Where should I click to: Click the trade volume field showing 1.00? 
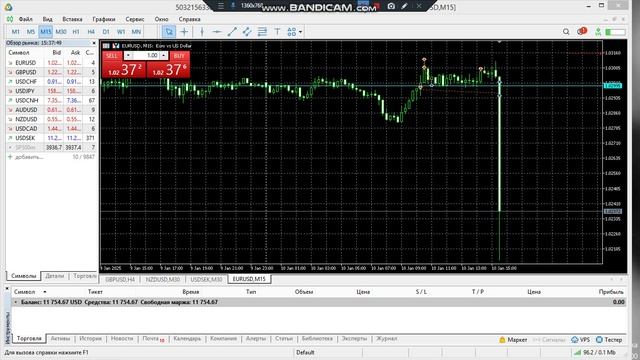point(146,56)
